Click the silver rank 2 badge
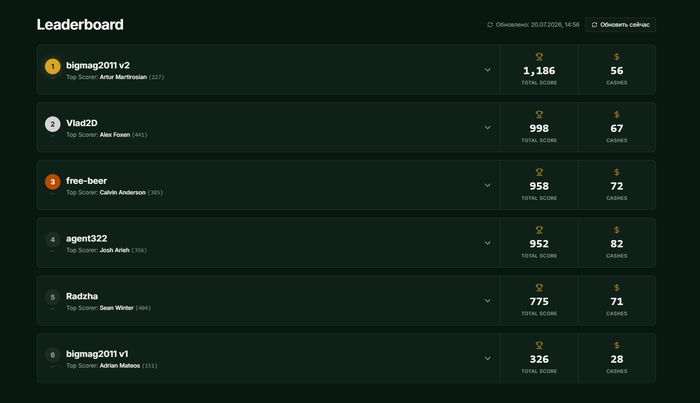700x403 pixels. pyautogui.click(x=53, y=124)
